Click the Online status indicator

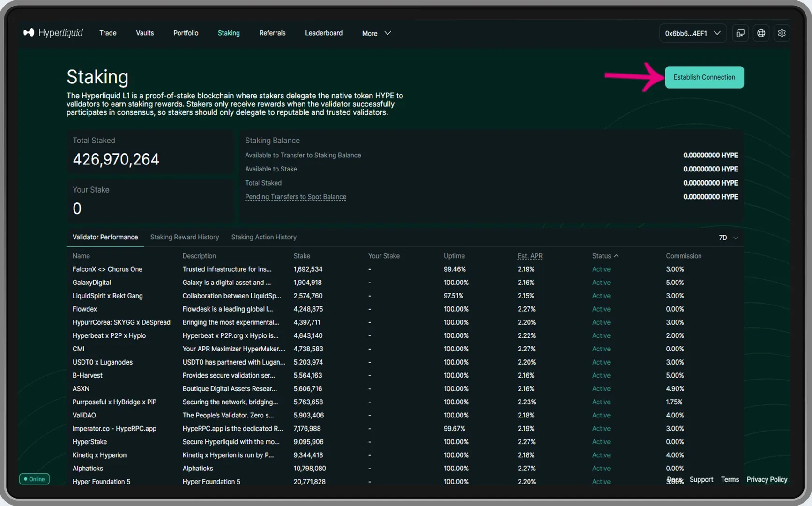(34, 479)
